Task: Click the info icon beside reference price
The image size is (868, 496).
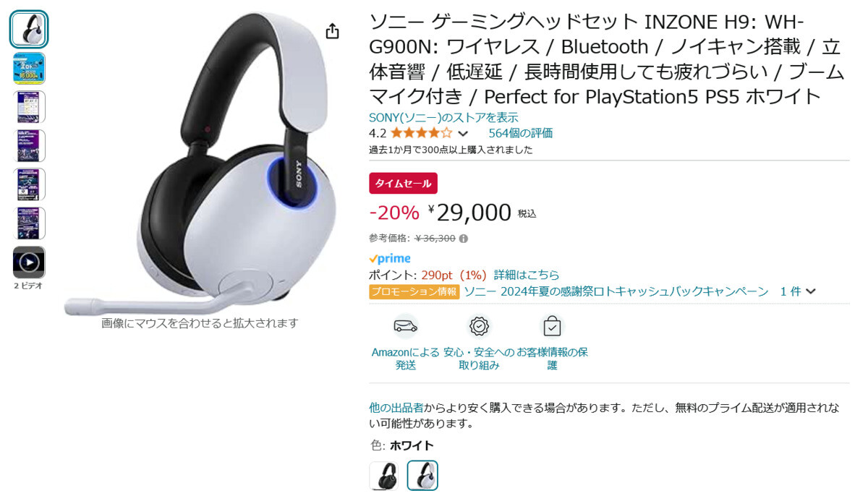Action: [x=464, y=238]
